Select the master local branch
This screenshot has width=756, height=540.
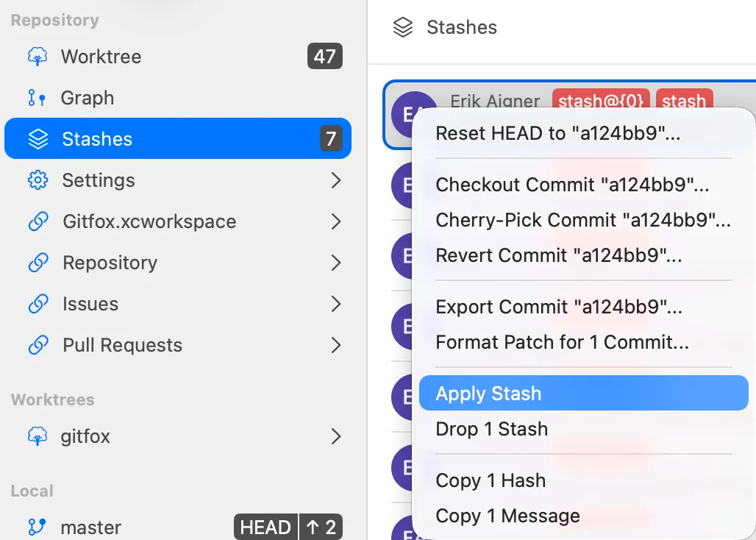click(178, 527)
